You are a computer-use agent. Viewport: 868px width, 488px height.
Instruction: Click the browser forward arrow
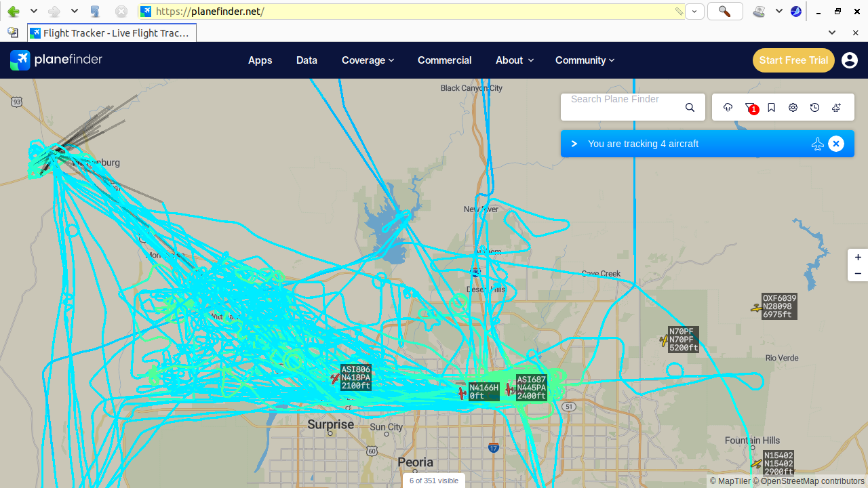(x=54, y=12)
